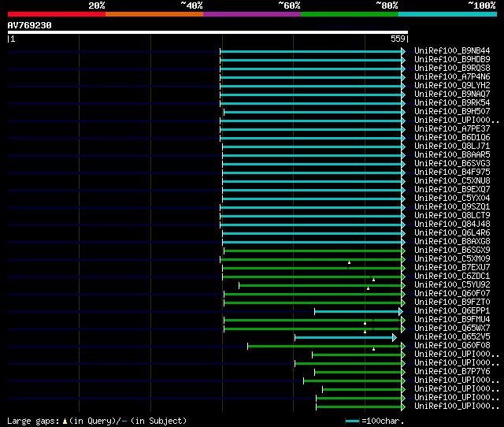Select the UniRef100_B7P7Y6 label
Screen dimensions: 504x427
click(x=452, y=372)
